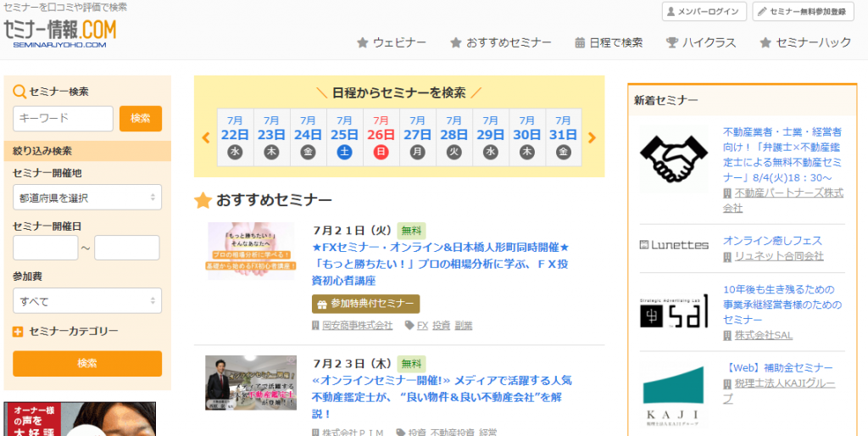This screenshot has width=868, height=436.
Task: Select 7月23日 (木) in date picker
Action: (271, 137)
